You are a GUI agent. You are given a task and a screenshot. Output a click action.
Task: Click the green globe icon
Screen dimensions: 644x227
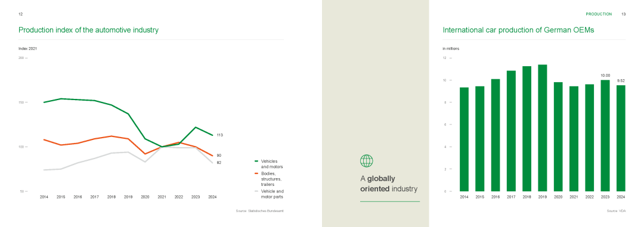point(366,161)
